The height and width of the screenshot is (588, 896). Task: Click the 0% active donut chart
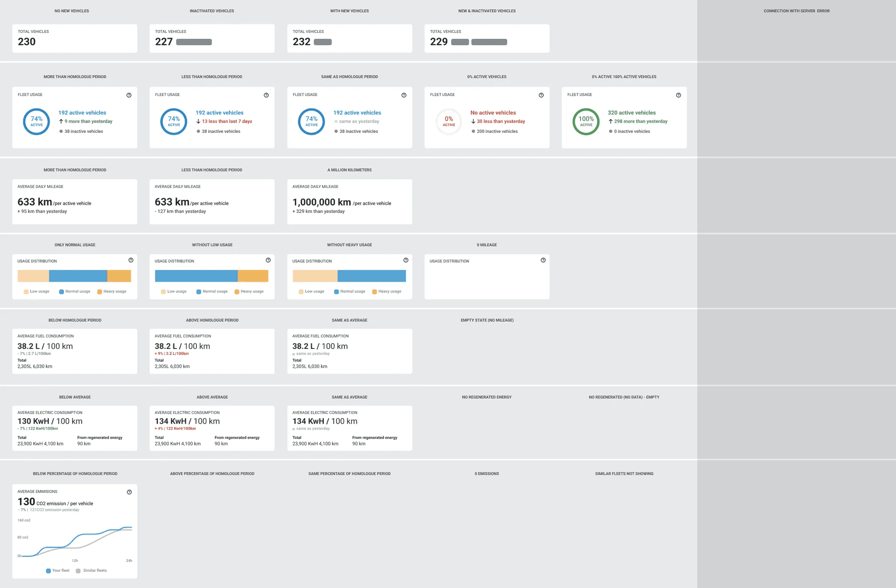click(x=448, y=122)
